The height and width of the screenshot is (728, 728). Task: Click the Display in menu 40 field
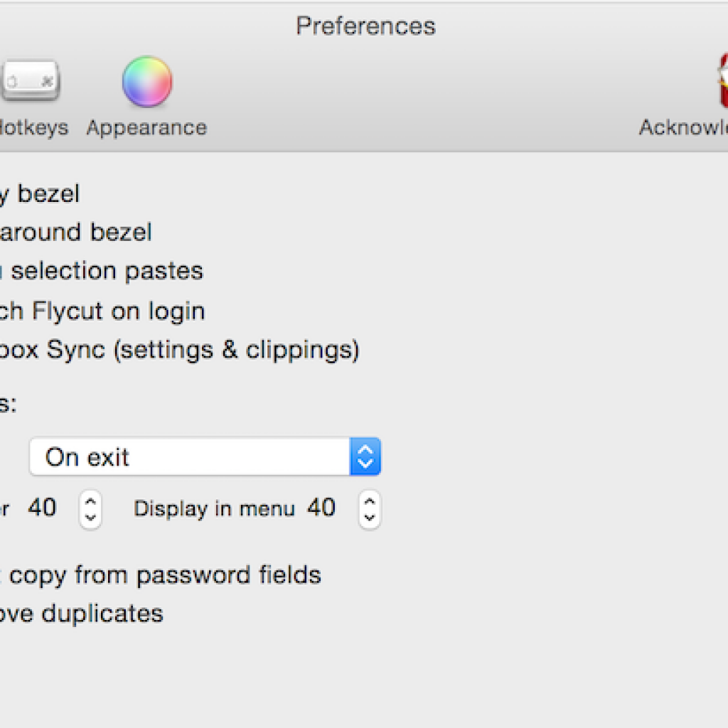point(321,508)
